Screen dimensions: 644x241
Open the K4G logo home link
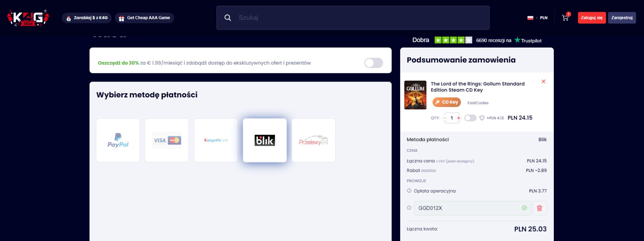pos(28,18)
